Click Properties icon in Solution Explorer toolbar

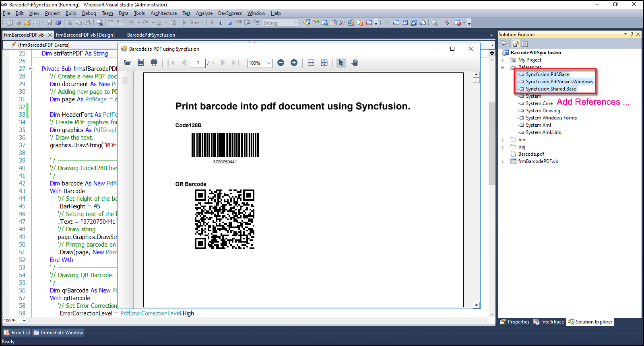coord(504,43)
